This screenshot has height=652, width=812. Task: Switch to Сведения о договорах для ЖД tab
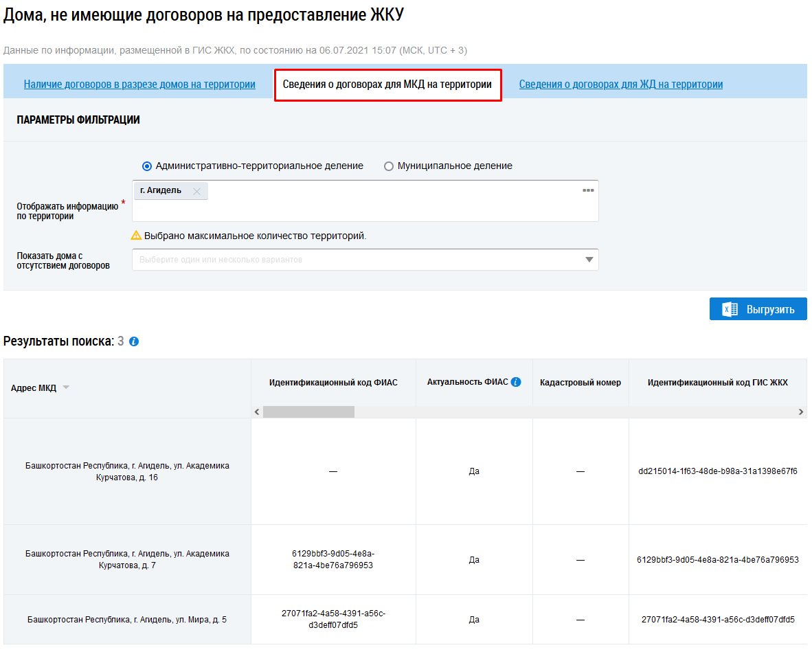(621, 84)
